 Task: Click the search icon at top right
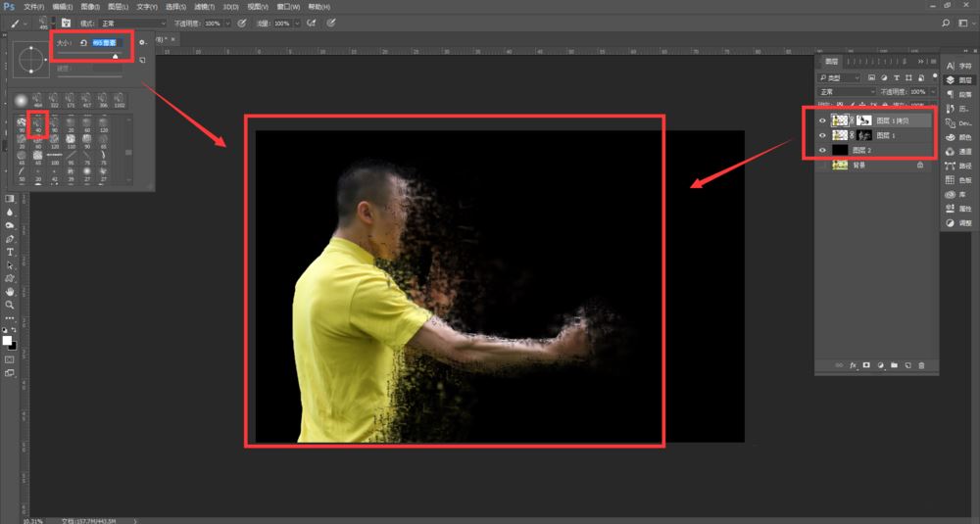(x=946, y=22)
